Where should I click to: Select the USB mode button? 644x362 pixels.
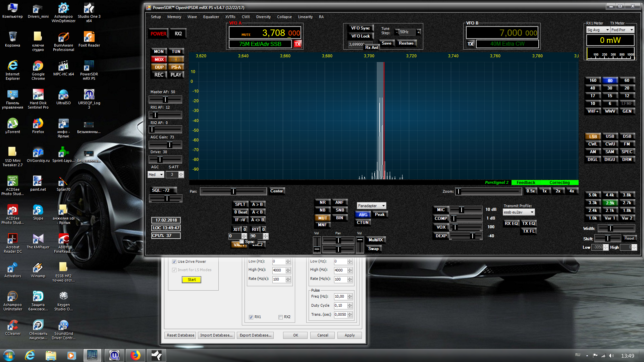click(x=609, y=136)
